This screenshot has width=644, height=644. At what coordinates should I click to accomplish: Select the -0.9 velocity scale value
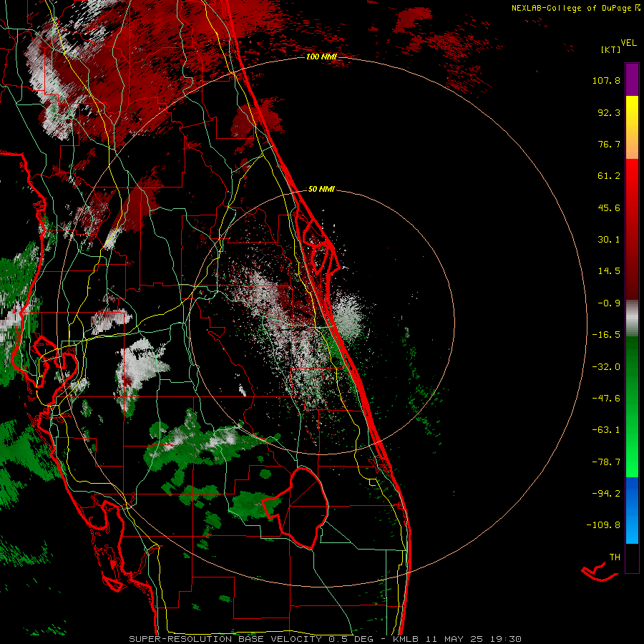[609, 303]
